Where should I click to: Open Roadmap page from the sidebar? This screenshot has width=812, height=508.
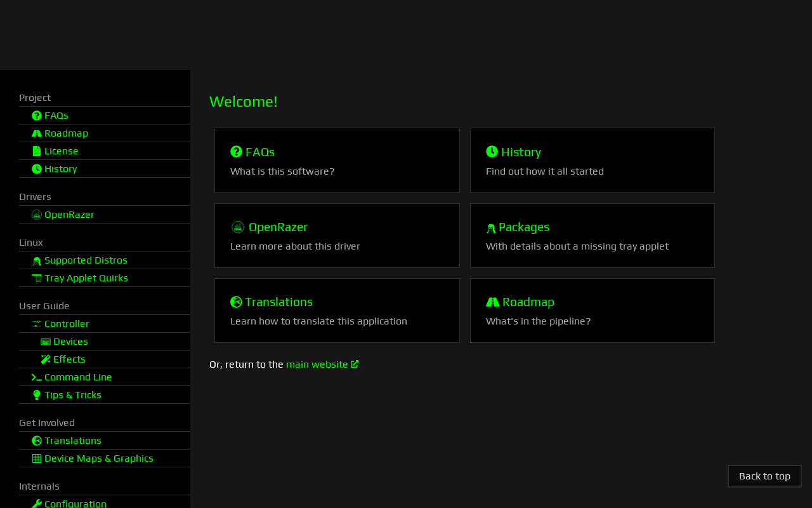tap(105, 133)
